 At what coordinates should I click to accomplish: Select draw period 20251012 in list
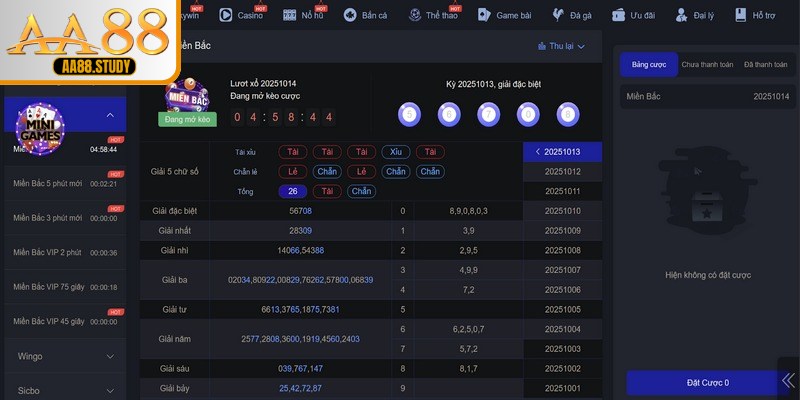(x=562, y=171)
